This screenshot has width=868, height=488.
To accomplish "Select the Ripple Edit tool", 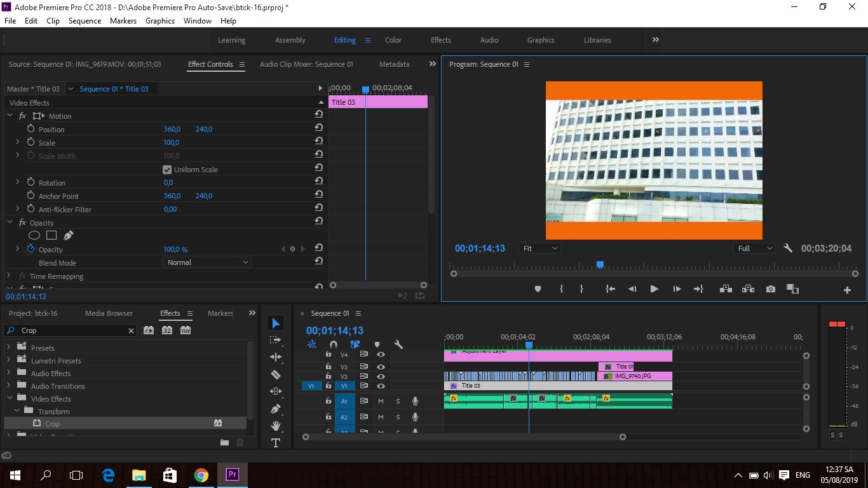I will coord(276,357).
